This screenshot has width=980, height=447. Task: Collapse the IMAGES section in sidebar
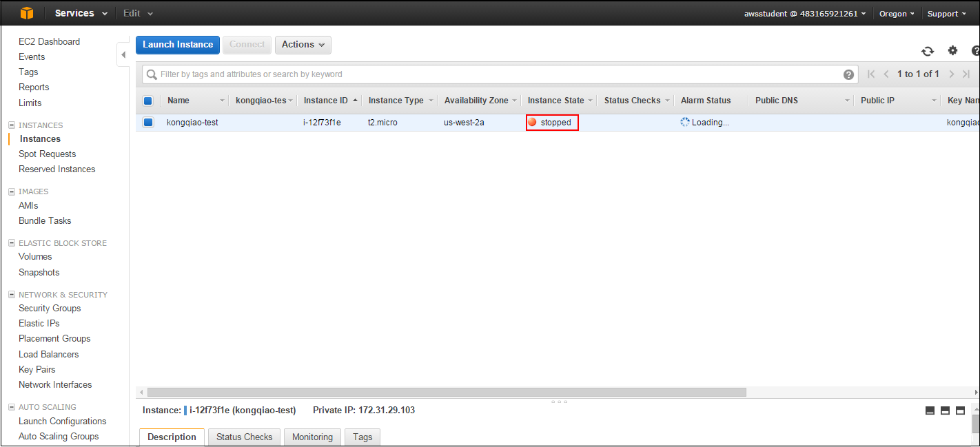(x=12, y=191)
